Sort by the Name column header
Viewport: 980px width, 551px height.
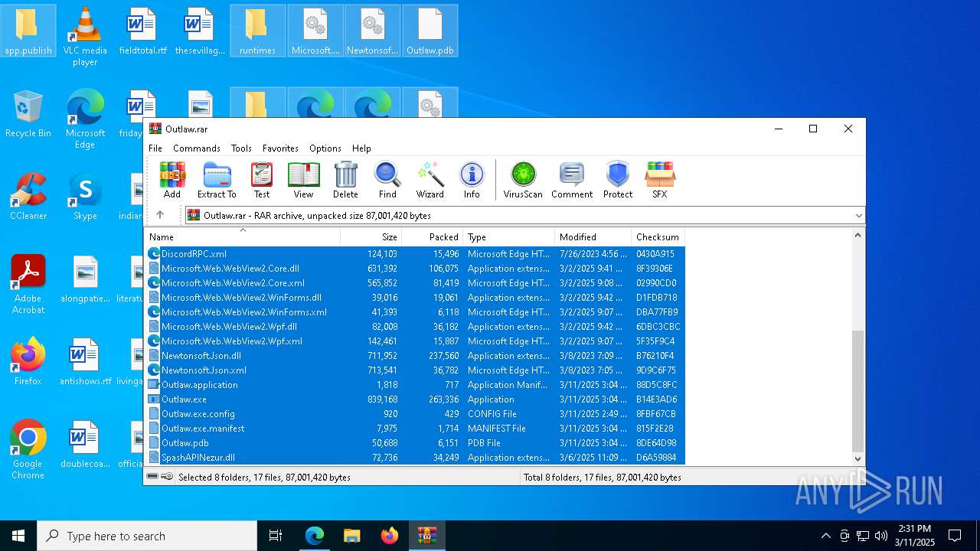pyautogui.click(x=242, y=237)
